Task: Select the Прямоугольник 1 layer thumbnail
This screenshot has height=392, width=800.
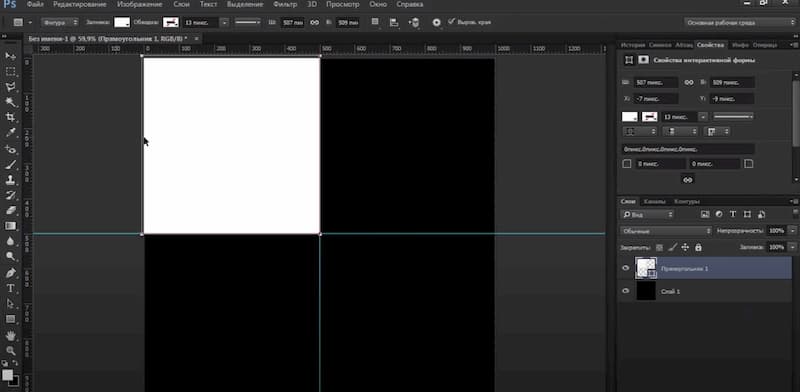Action: [645, 268]
